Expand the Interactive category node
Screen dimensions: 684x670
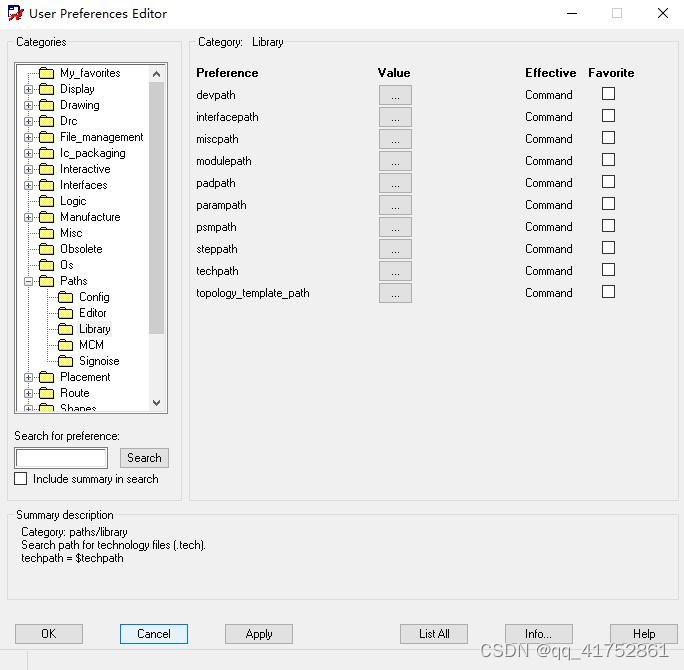[x=28, y=169]
